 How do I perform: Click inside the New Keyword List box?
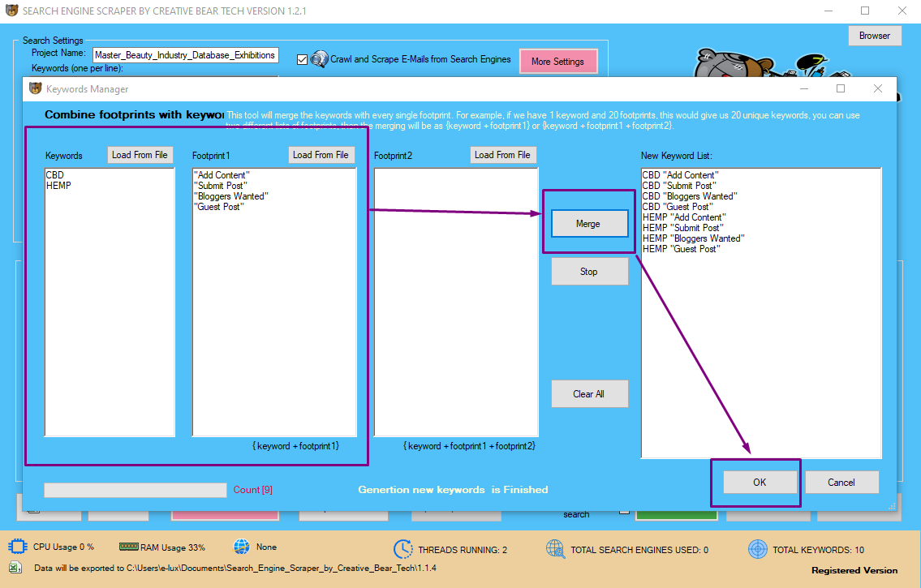click(761, 313)
